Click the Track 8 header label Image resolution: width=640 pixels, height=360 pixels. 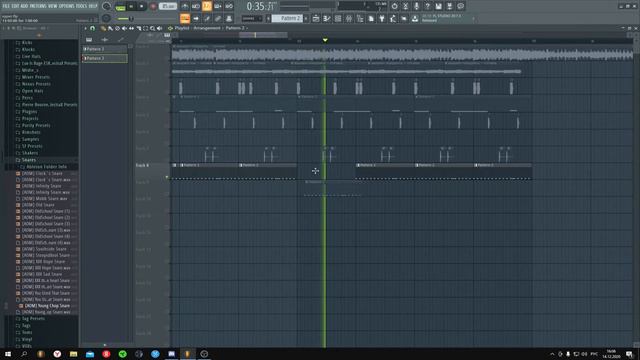[142, 165]
